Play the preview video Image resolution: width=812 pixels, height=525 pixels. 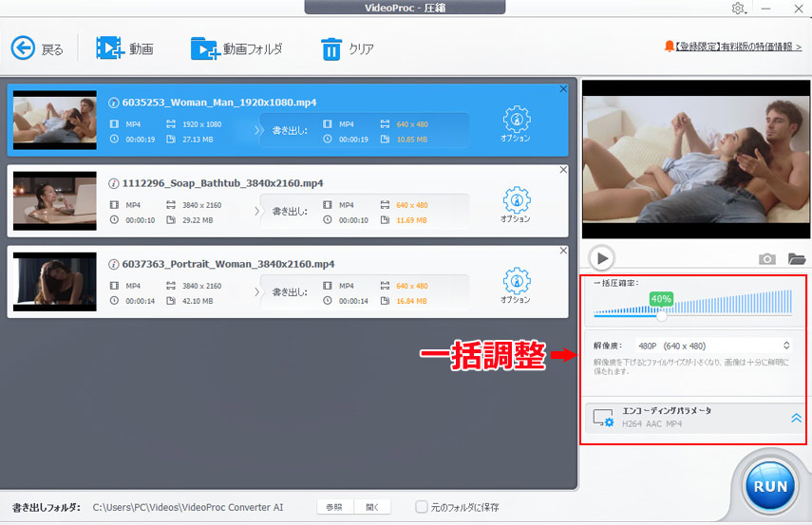pos(602,258)
